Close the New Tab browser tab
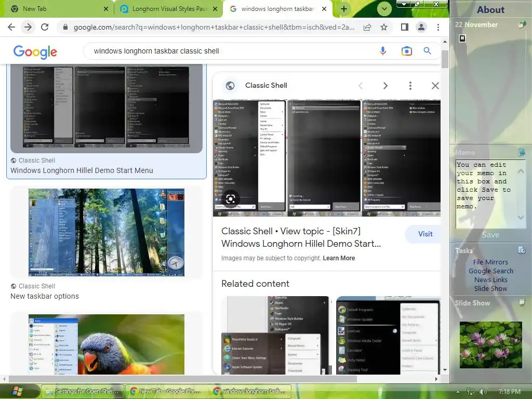Screen dimensions: 532x399 (106, 9)
